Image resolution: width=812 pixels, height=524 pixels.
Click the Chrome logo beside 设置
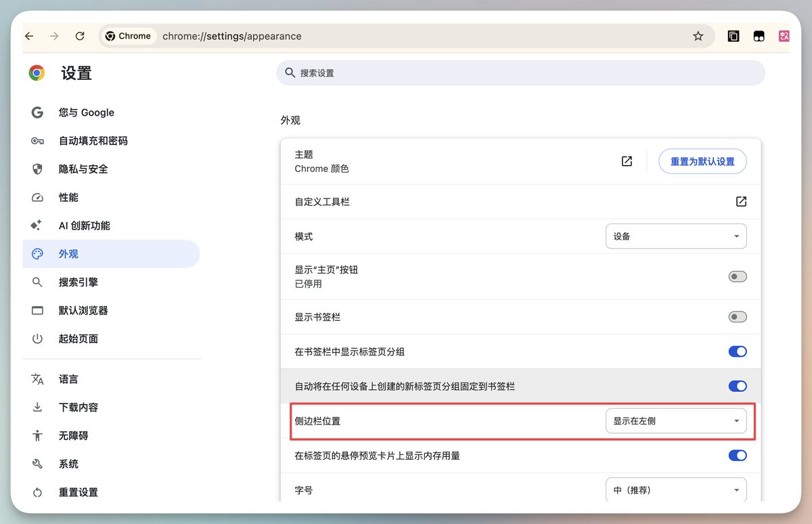[37, 73]
